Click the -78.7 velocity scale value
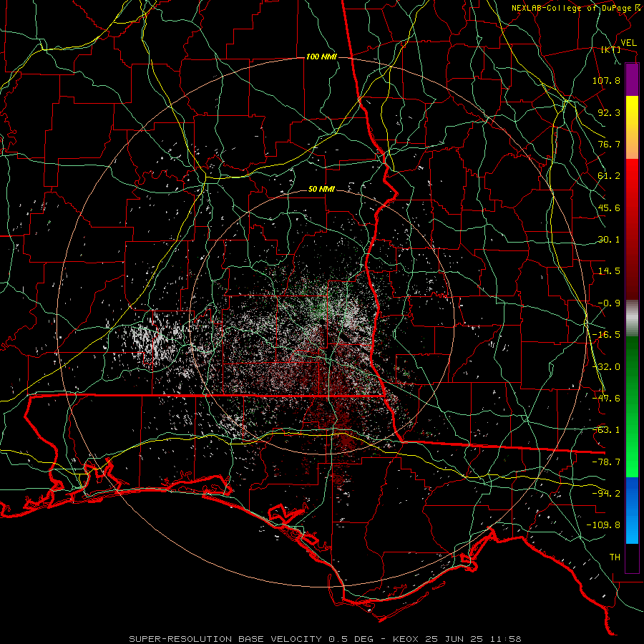 pos(606,462)
